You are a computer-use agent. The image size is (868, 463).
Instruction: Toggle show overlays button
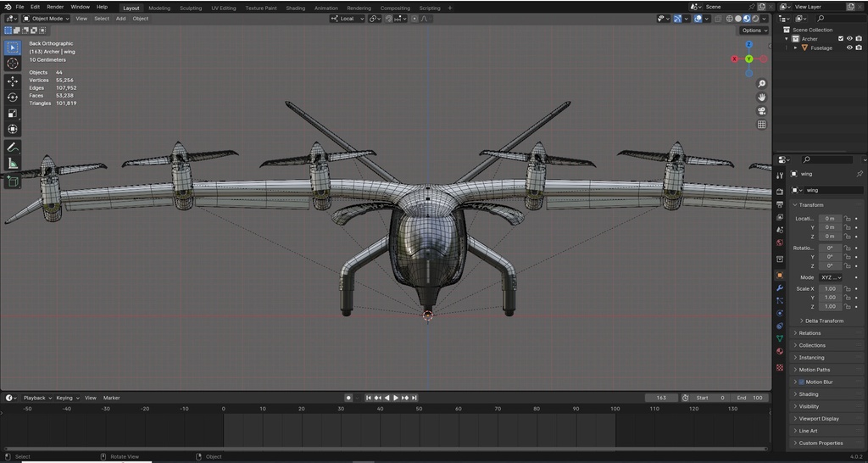tap(698, 19)
